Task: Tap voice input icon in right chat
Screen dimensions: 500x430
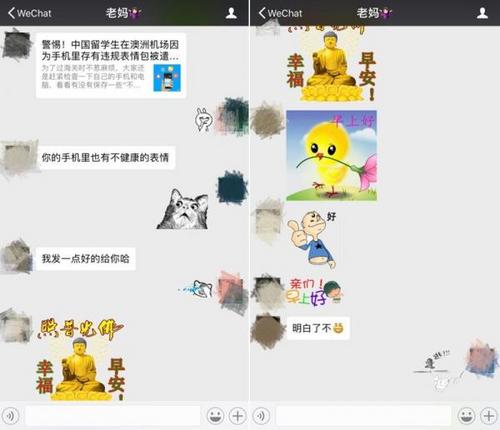Action: click(x=261, y=416)
